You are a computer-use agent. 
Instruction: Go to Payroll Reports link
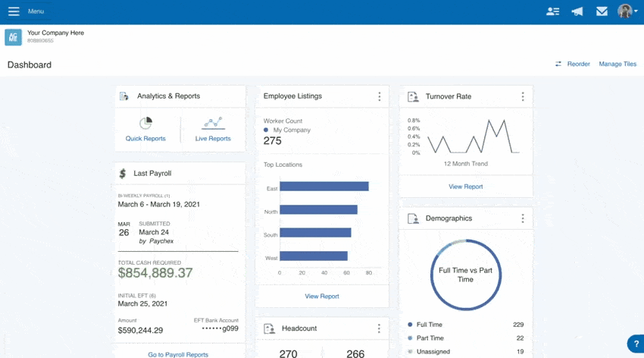[x=178, y=354]
